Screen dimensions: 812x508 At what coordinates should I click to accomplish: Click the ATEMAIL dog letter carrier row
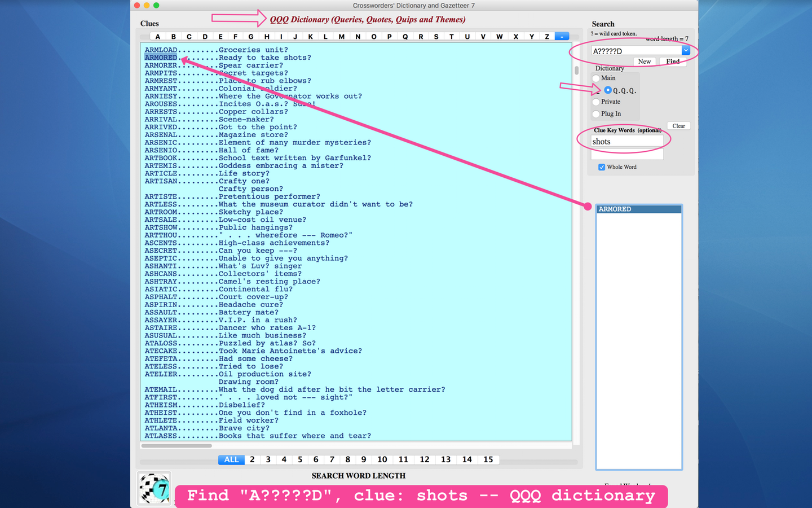tap(295, 390)
